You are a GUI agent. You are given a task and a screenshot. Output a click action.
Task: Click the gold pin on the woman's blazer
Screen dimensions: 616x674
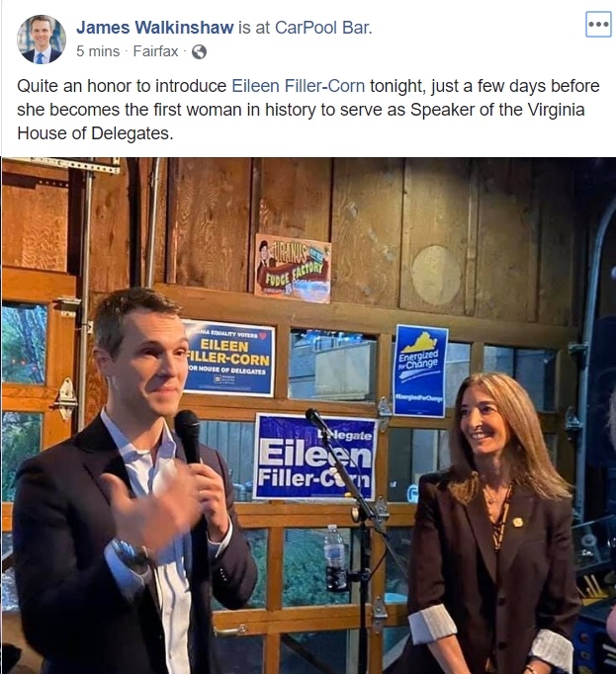point(517,522)
